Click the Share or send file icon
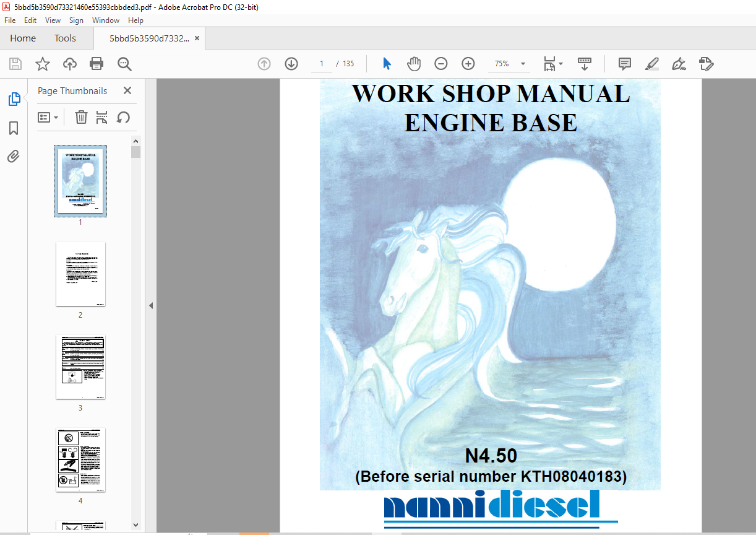This screenshot has width=756, height=535. coord(706,64)
